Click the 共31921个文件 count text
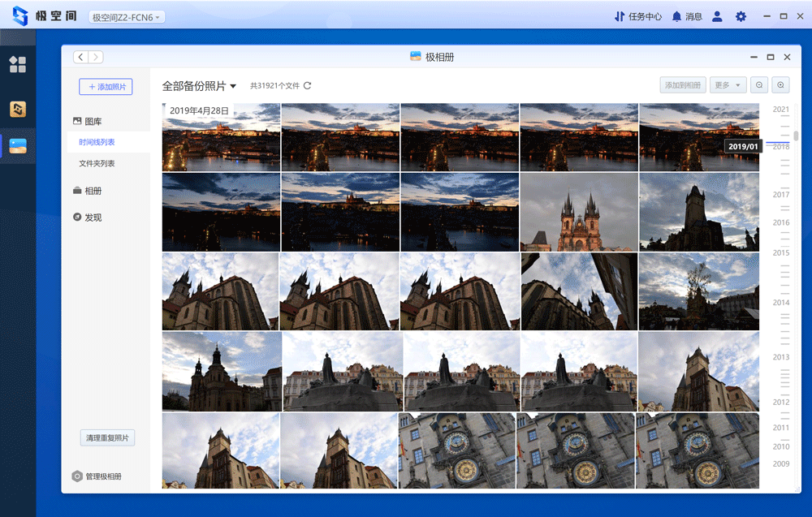The width and height of the screenshot is (812, 517). coord(274,86)
